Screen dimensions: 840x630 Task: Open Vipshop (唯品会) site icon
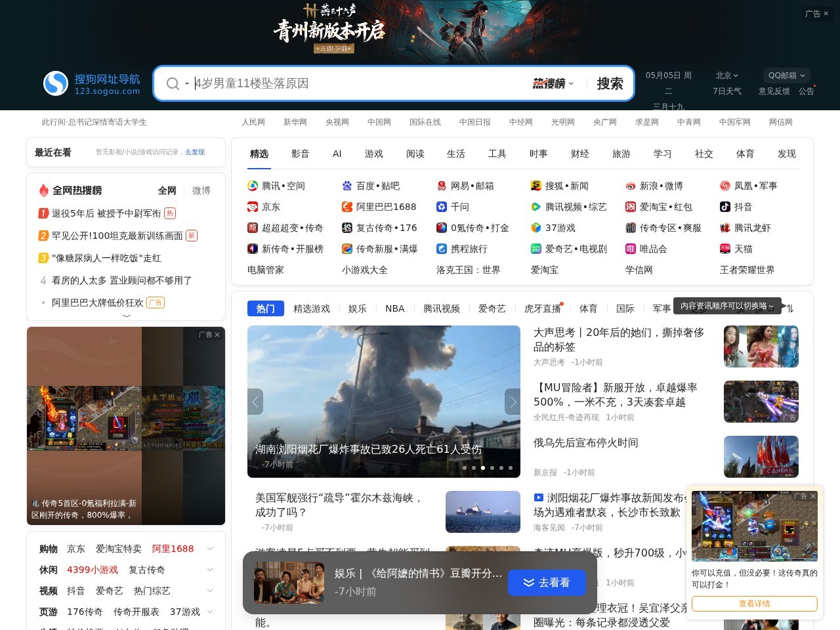[x=631, y=249]
